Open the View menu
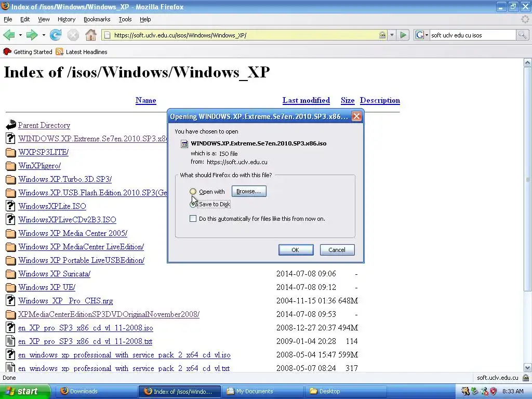Viewport: 532px width, 399px height. (x=44, y=19)
